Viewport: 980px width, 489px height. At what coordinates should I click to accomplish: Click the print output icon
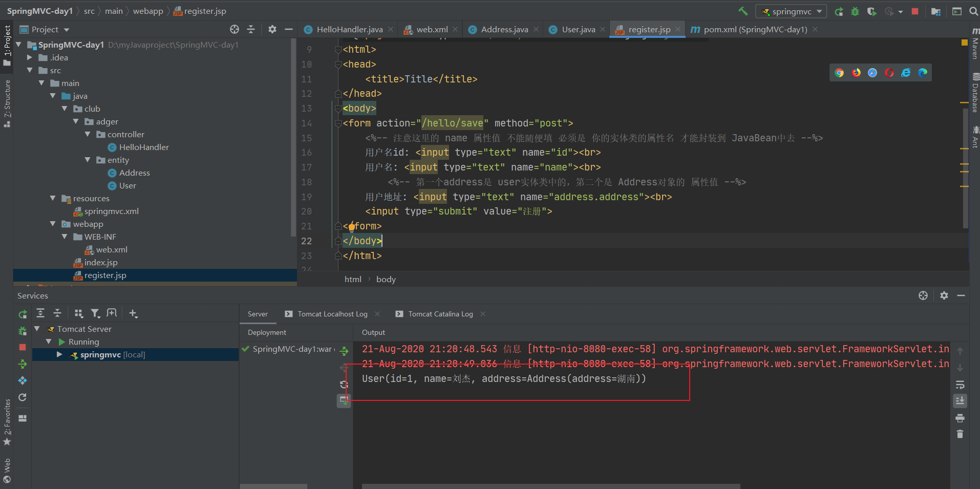(x=960, y=418)
